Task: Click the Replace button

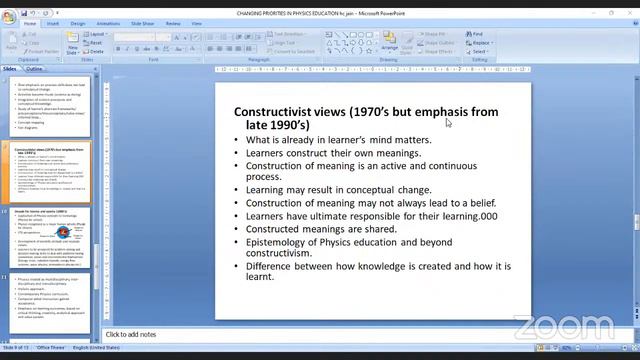Action: (480, 43)
